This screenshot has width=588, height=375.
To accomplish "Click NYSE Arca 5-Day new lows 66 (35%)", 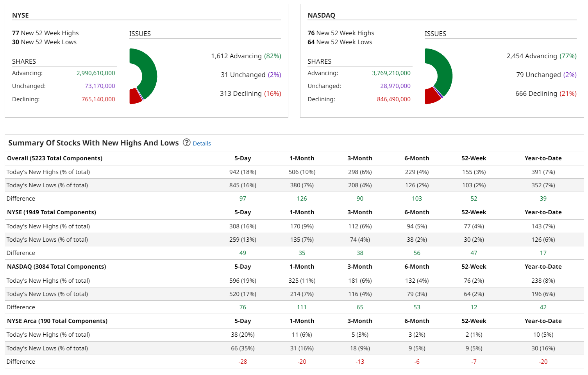I will [243, 348].
